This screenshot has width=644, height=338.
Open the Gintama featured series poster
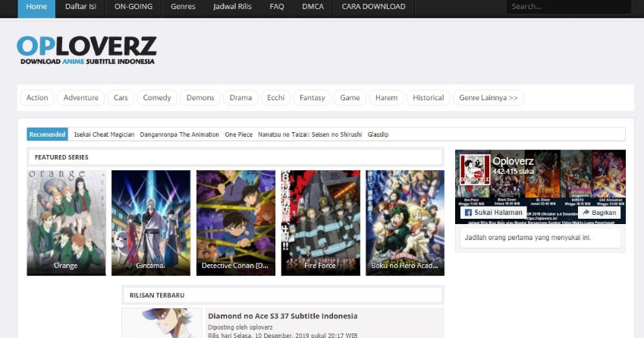pyautogui.click(x=150, y=222)
